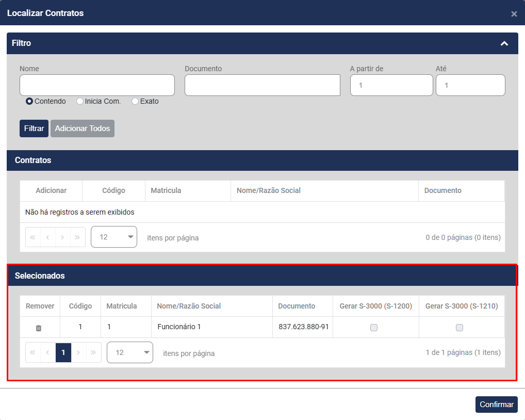The width and height of the screenshot is (525, 420).
Task: Sort Contratos table by Código header
Action: point(113,190)
